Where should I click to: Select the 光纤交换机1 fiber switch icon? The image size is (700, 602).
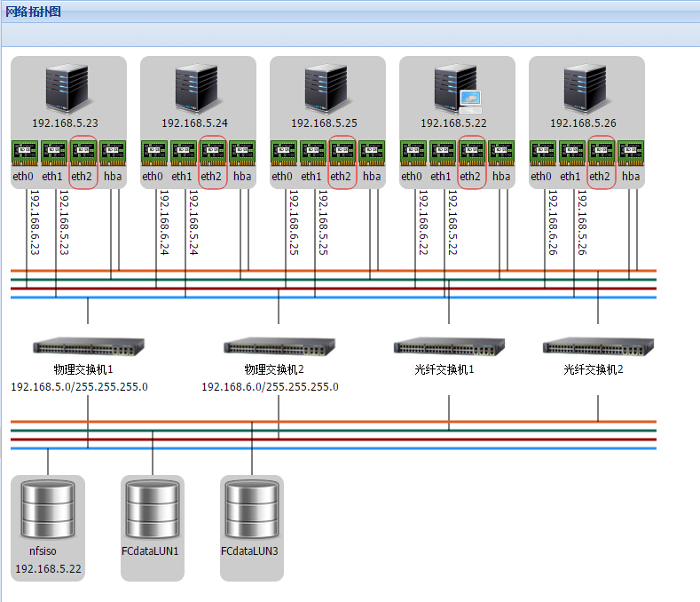[x=449, y=346]
